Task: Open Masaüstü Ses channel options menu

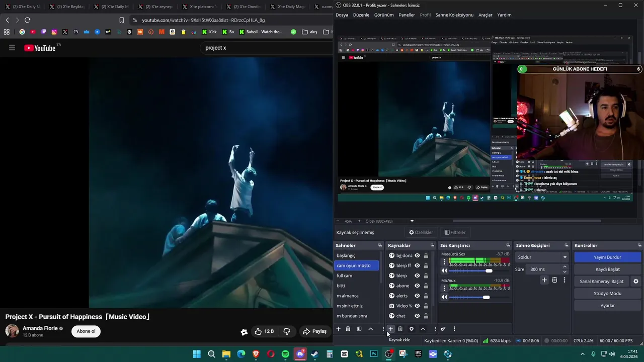Action: tap(444, 261)
